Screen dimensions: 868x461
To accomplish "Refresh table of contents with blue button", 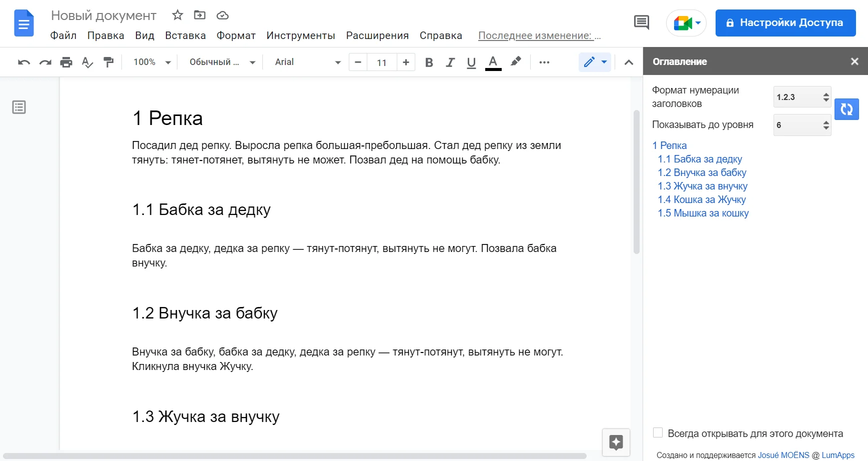I will click(846, 109).
